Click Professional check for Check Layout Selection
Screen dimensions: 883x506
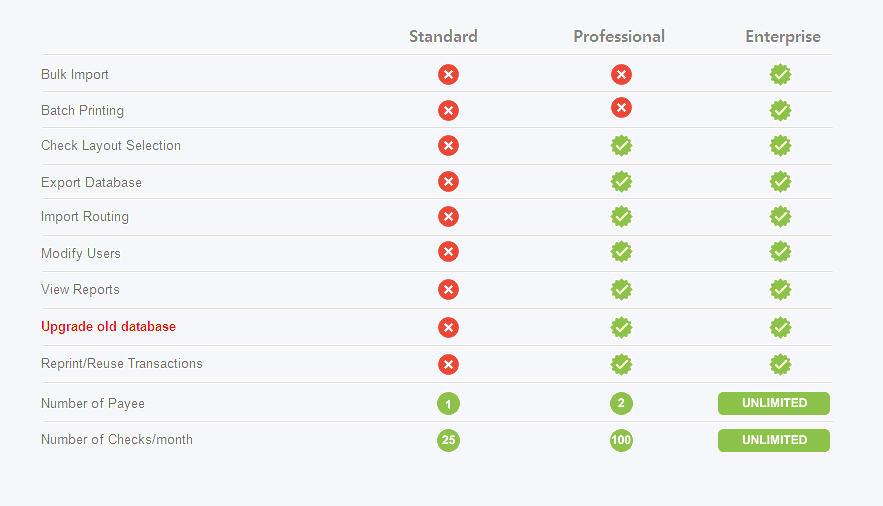[621, 146]
